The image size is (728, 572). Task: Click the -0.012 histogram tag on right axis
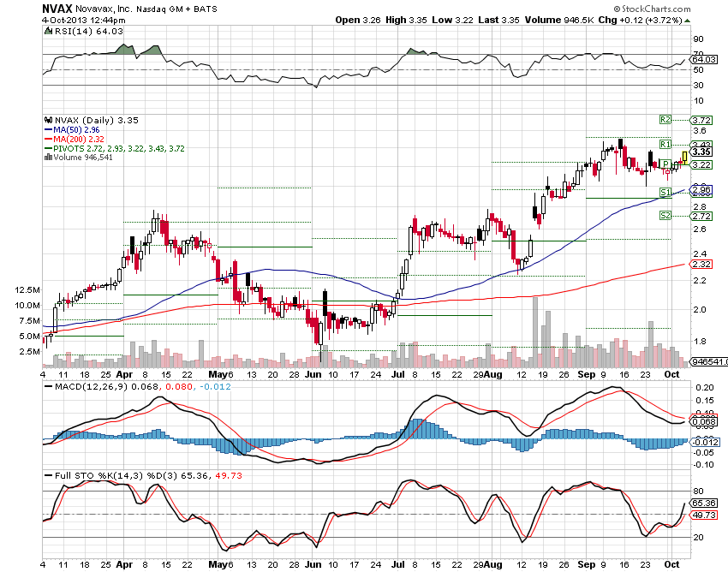coord(706,442)
